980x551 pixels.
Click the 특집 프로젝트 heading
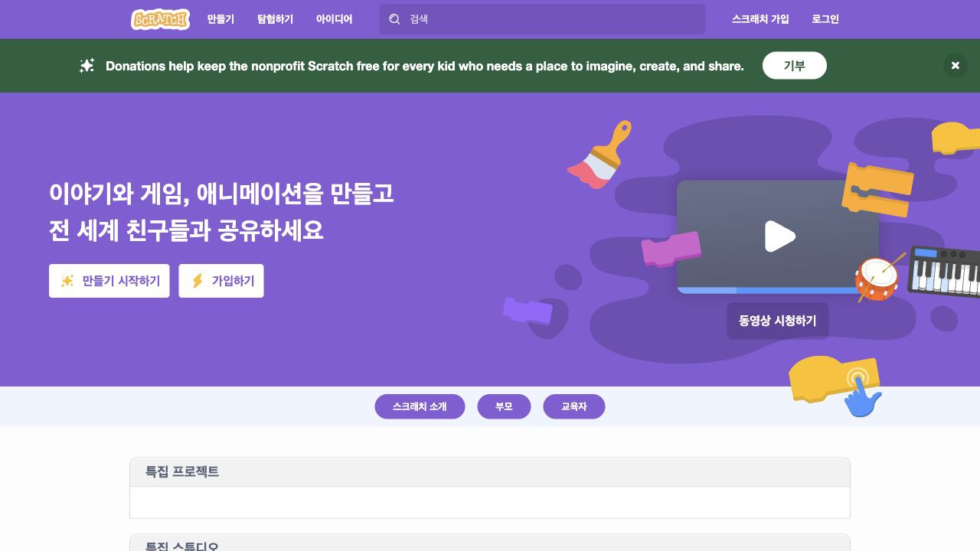pyautogui.click(x=182, y=471)
